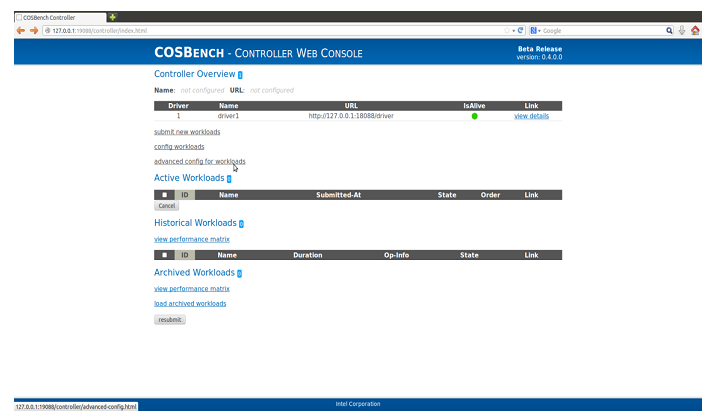Select the COSBench Controller browser tab
Image resolution: width=716 pixels, height=420 pixels.
tap(60, 17)
